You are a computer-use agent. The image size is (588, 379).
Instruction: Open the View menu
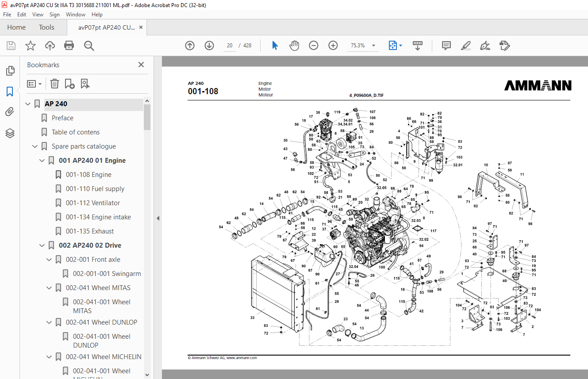click(38, 15)
